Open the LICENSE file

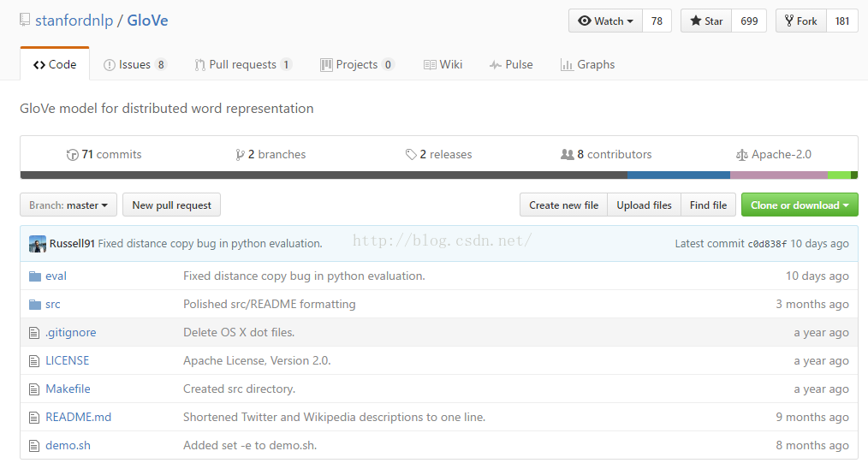[67, 360]
